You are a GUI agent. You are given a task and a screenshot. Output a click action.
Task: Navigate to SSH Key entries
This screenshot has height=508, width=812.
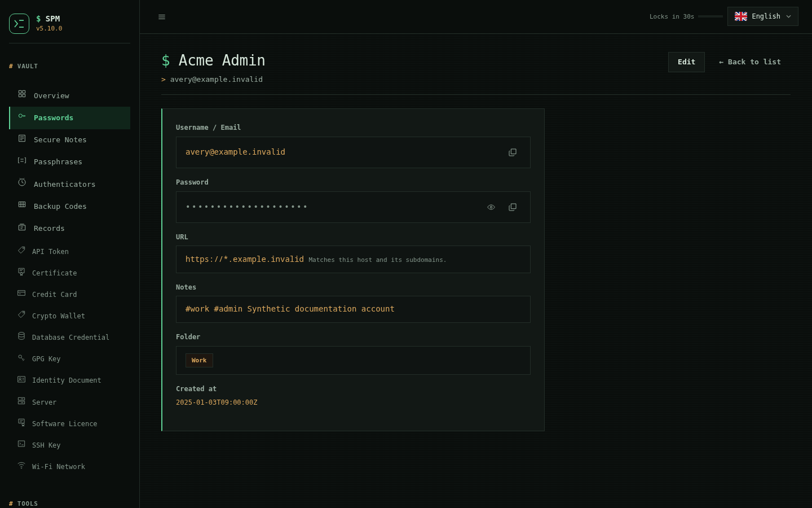click(70, 445)
